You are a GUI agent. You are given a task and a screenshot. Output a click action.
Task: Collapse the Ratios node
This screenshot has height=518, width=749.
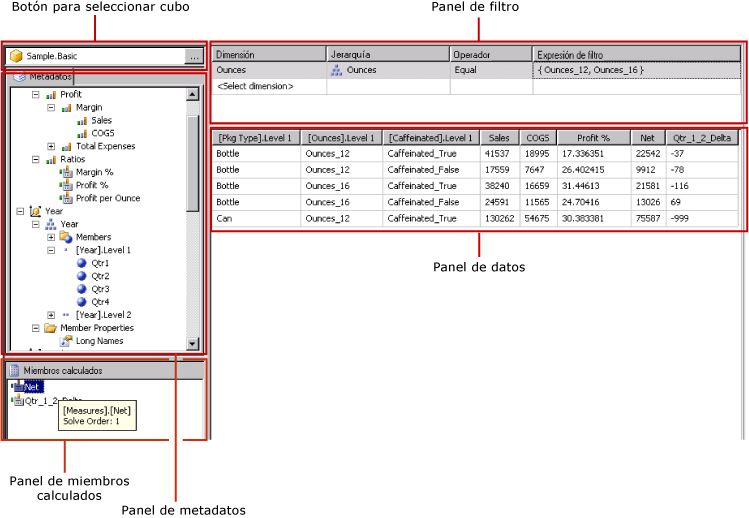tap(36, 159)
